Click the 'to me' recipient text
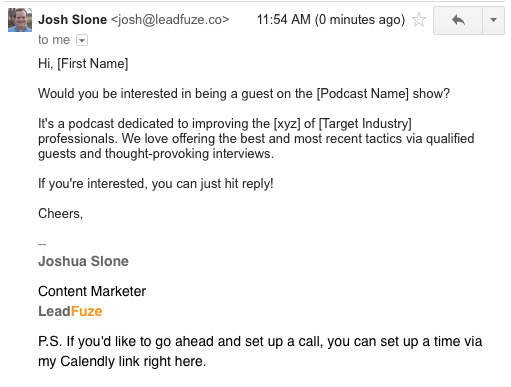Image resolution: width=511 pixels, height=387 pixels. (54, 40)
